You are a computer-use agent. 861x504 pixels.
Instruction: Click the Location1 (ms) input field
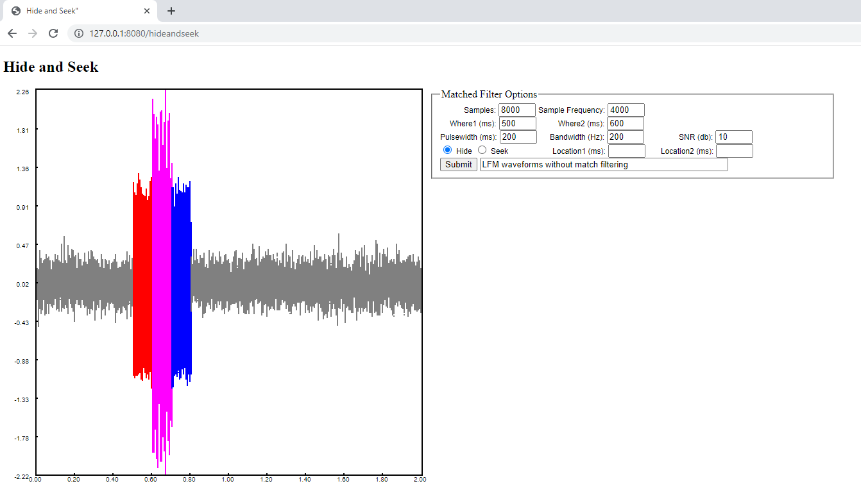point(626,150)
